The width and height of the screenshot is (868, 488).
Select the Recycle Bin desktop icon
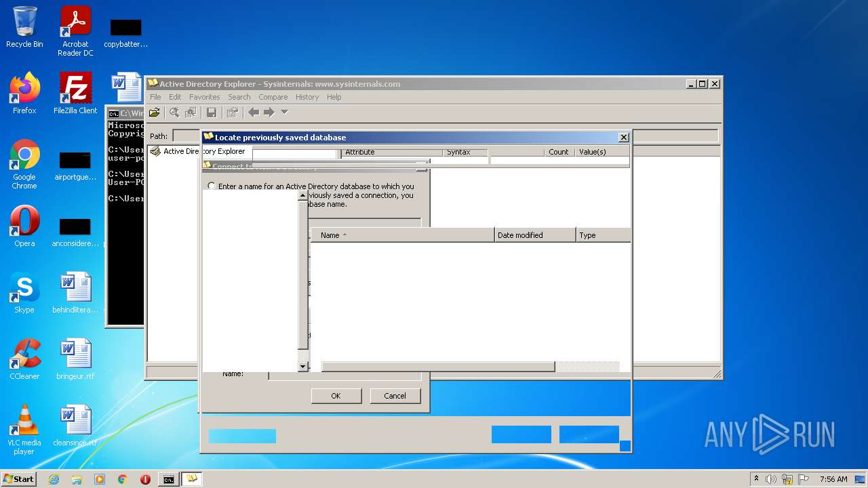[24, 27]
